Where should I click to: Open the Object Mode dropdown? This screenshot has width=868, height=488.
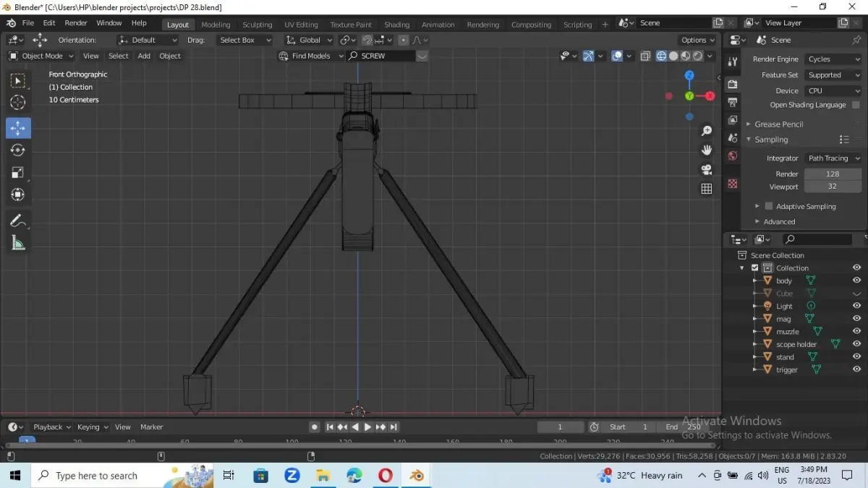(41, 56)
